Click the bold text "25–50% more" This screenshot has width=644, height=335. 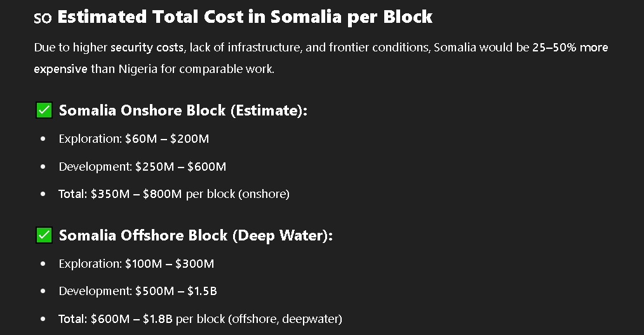click(x=570, y=48)
